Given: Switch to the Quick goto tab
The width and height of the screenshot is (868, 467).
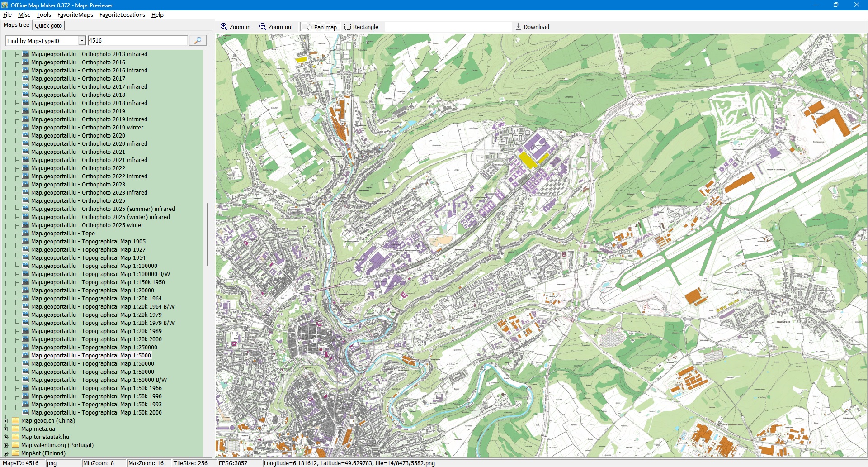Looking at the screenshot, I should click(48, 26).
